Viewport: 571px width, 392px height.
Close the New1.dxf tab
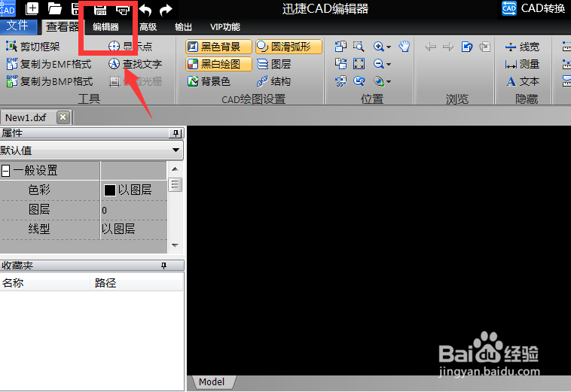click(x=63, y=117)
